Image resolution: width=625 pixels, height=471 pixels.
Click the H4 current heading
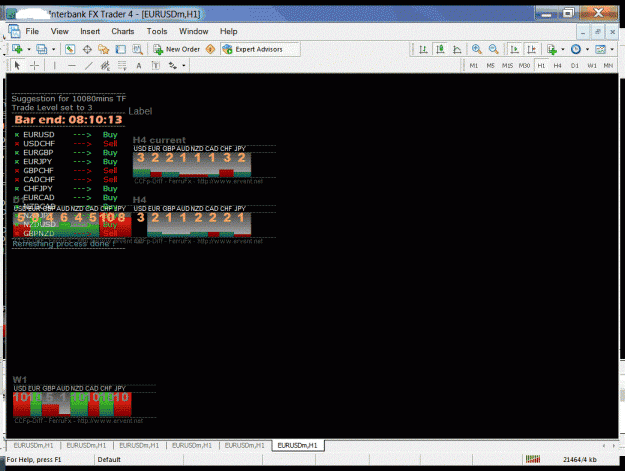(159, 140)
